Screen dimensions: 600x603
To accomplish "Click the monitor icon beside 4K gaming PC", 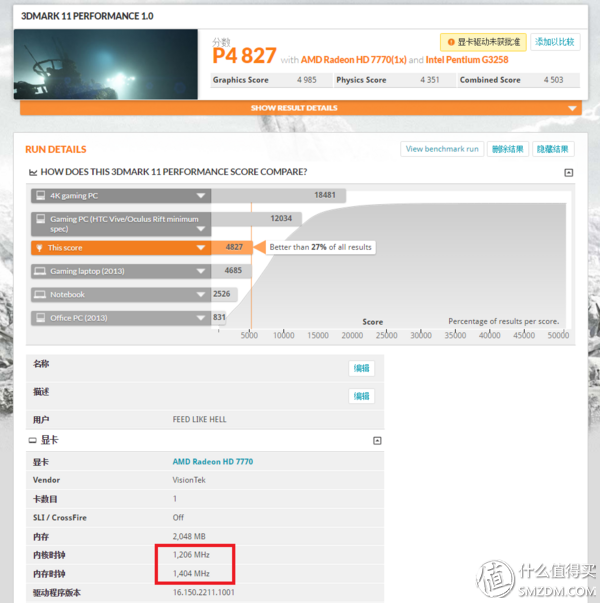I will pyautogui.click(x=40, y=196).
